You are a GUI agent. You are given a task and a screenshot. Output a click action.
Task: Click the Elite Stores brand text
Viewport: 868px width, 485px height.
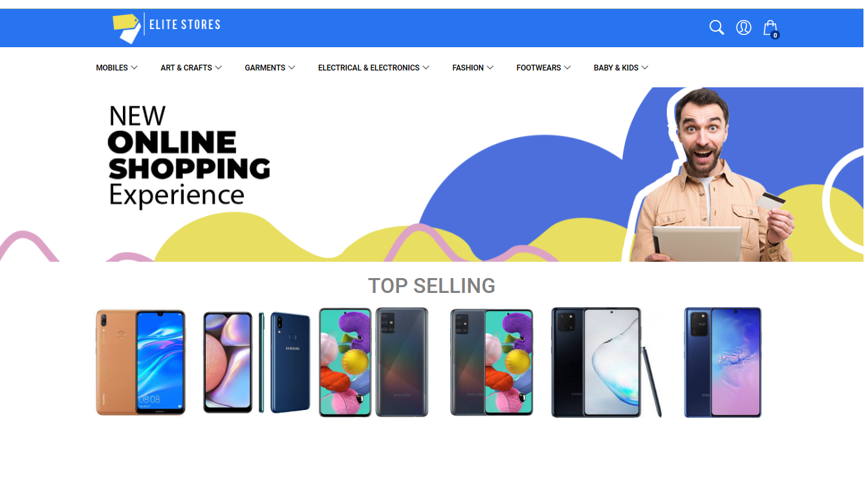click(185, 25)
